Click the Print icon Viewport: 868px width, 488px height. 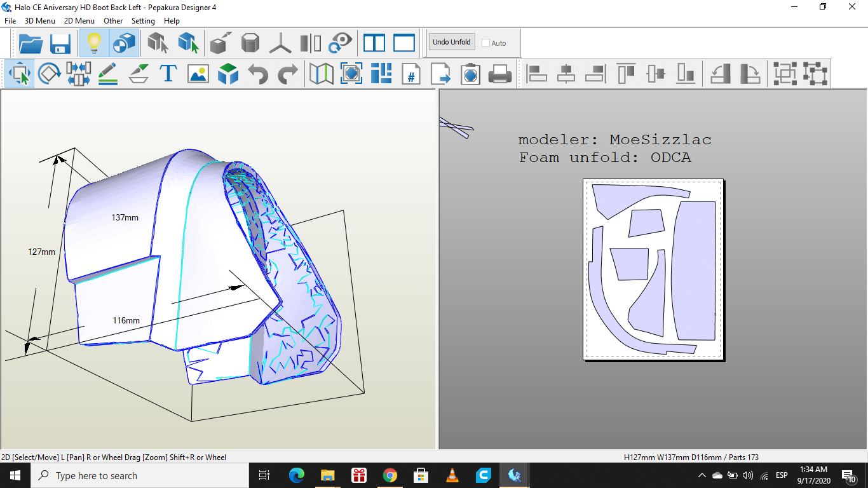[x=500, y=74]
